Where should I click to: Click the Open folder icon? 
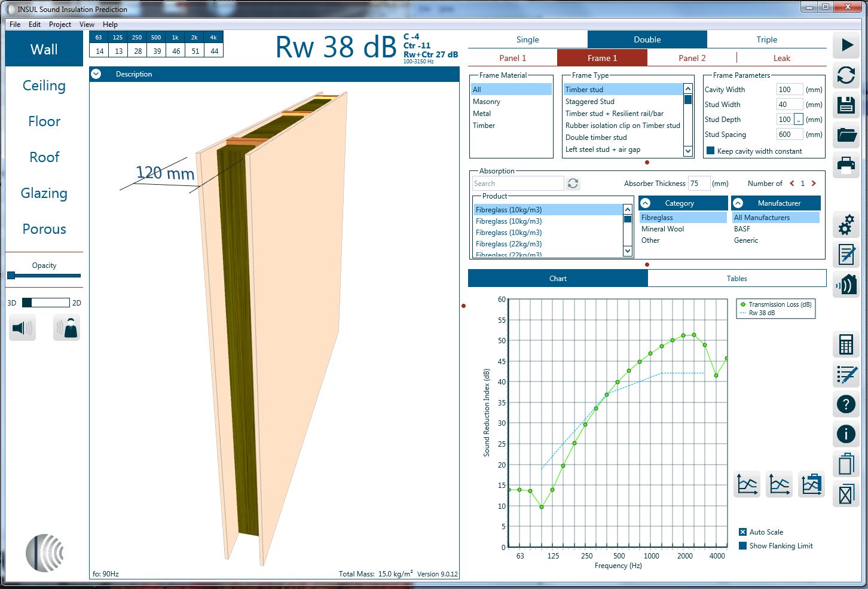coord(846,135)
